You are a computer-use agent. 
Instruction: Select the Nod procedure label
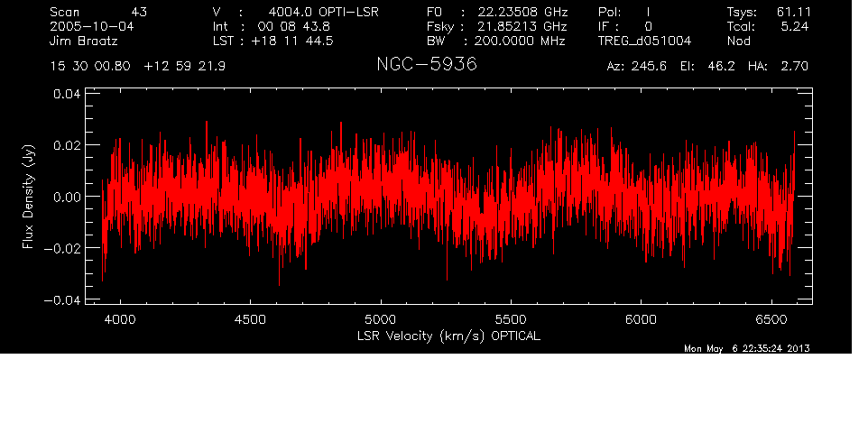click(x=739, y=41)
